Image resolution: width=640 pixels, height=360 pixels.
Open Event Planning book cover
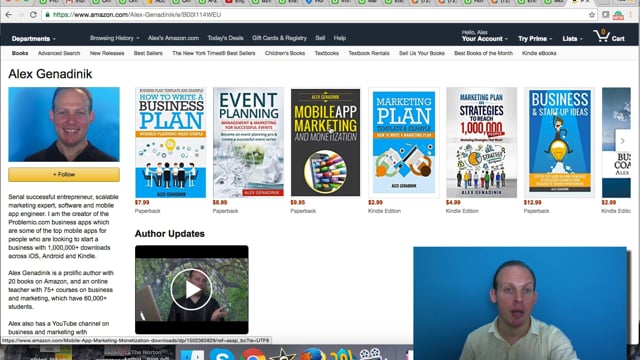(248, 142)
